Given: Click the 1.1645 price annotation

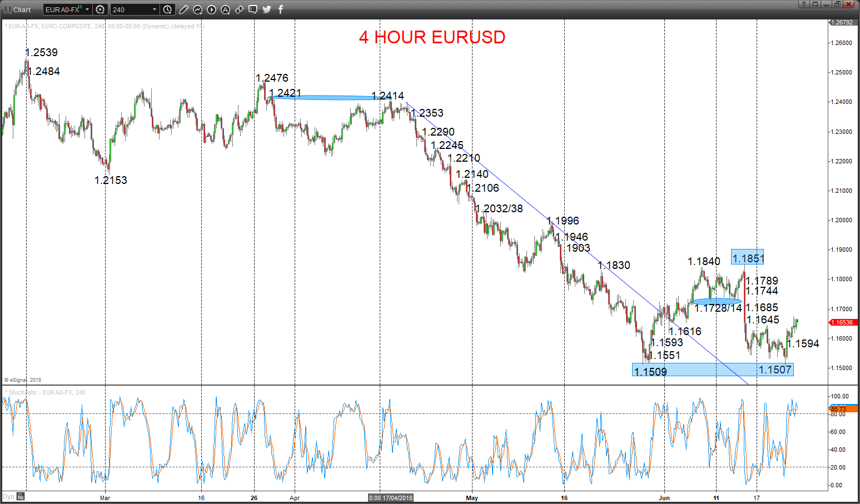Looking at the screenshot, I should tap(763, 320).
